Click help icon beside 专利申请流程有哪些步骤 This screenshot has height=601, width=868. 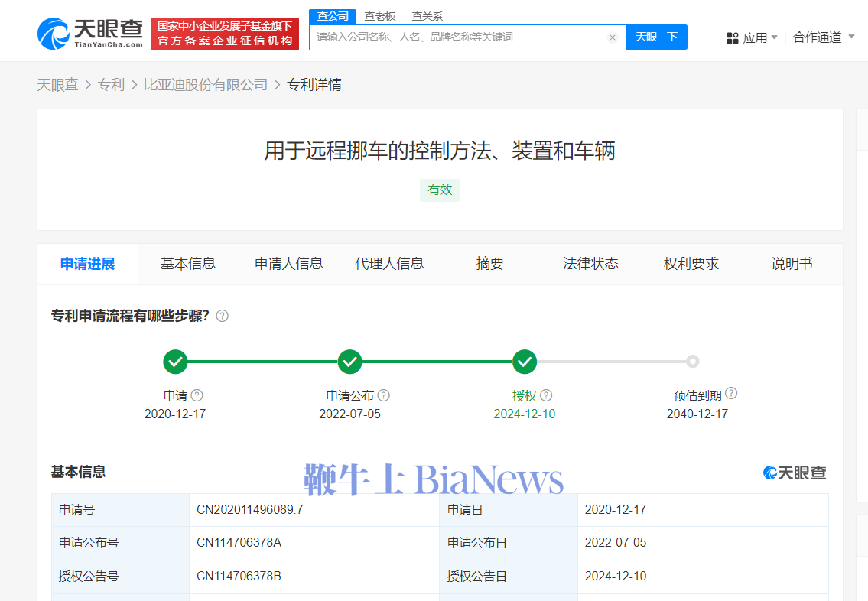(x=222, y=316)
